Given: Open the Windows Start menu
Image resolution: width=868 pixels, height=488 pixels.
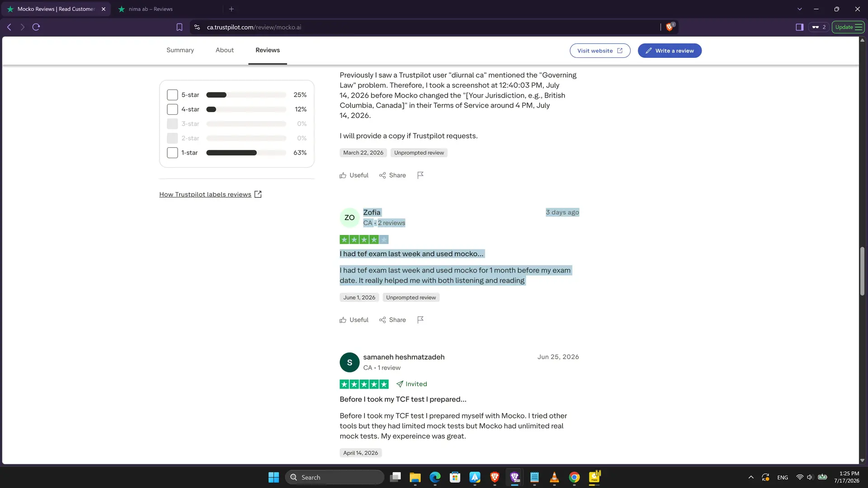Looking at the screenshot, I should coord(274,477).
